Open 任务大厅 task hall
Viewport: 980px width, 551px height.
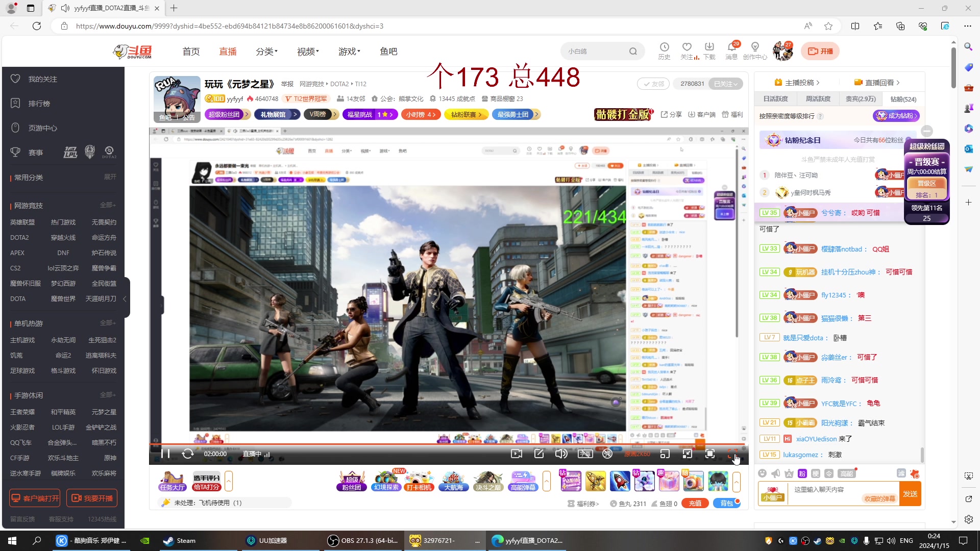click(172, 481)
